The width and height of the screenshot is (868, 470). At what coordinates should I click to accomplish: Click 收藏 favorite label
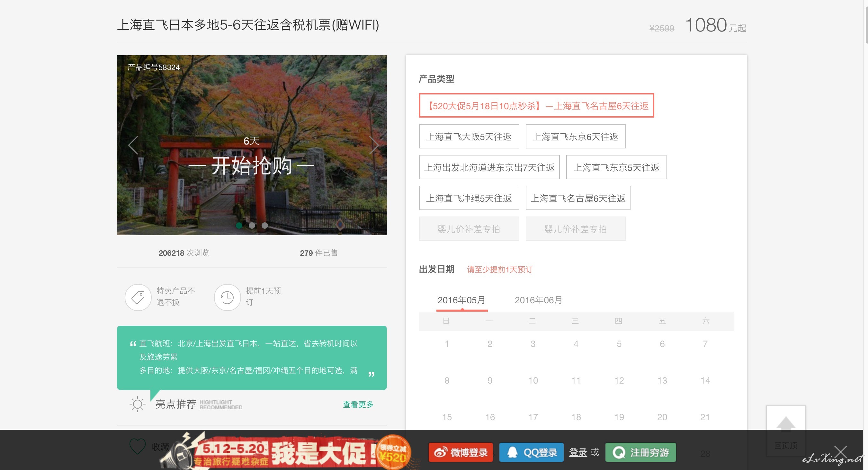click(160, 447)
